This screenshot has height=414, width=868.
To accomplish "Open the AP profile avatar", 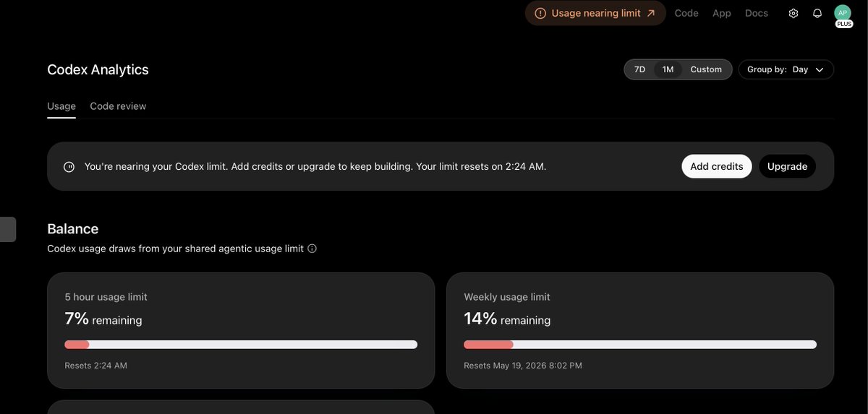I will click(843, 13).
